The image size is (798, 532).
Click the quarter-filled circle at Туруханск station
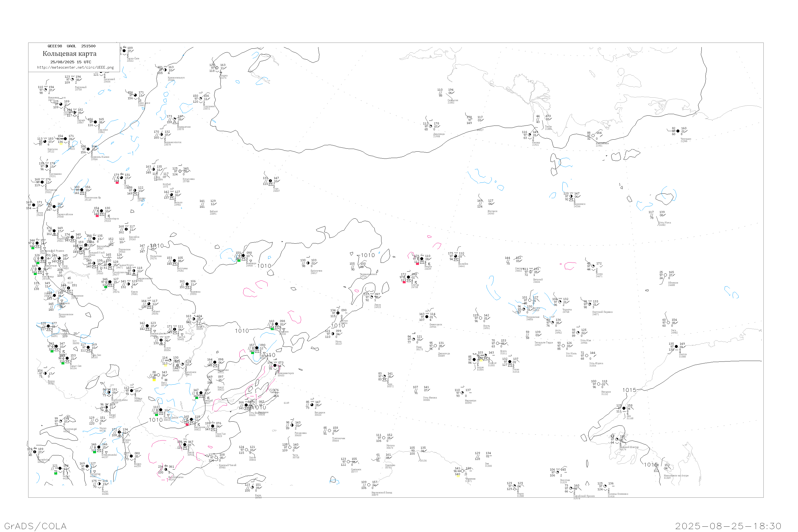tap(201, 99)
